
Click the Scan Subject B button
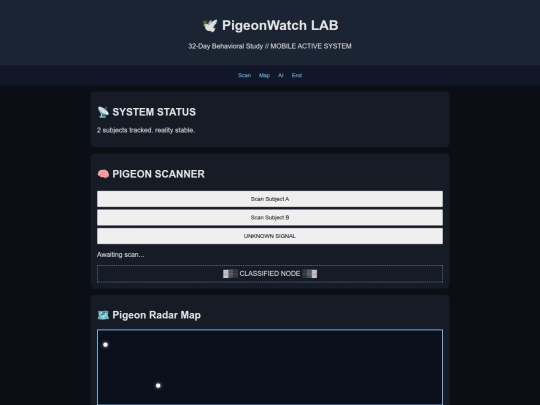[x=270, y=218]
